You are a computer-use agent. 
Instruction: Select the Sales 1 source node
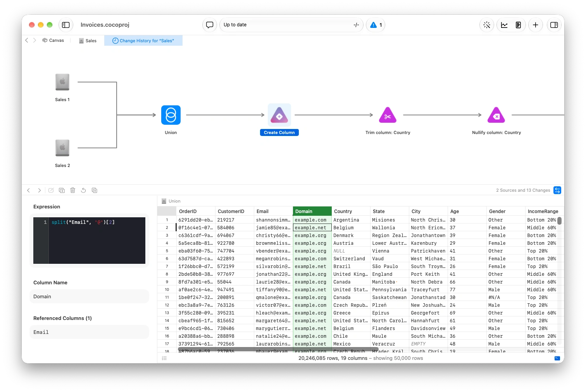(x=62, y=82)
